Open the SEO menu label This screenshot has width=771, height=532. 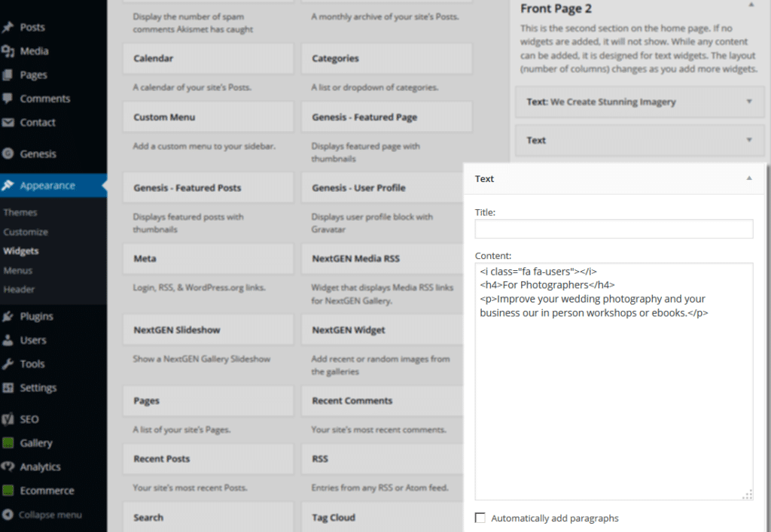tap(29, 419)
